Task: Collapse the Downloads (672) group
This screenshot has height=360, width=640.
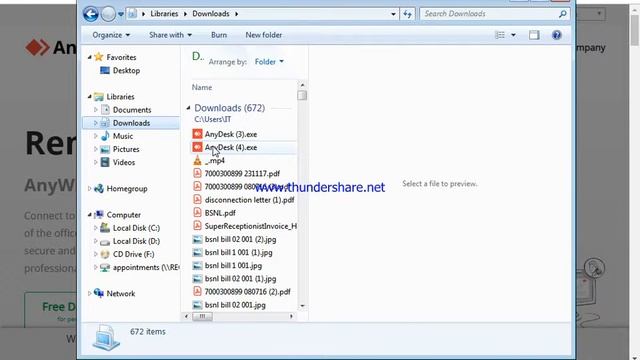Action: pyautogui.click(x=188, y=108)
